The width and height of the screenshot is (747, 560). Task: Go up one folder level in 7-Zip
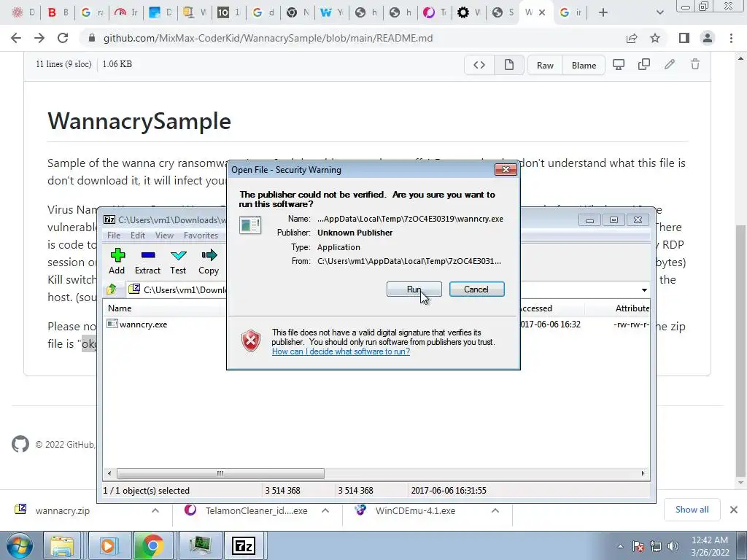coord(112,289)
